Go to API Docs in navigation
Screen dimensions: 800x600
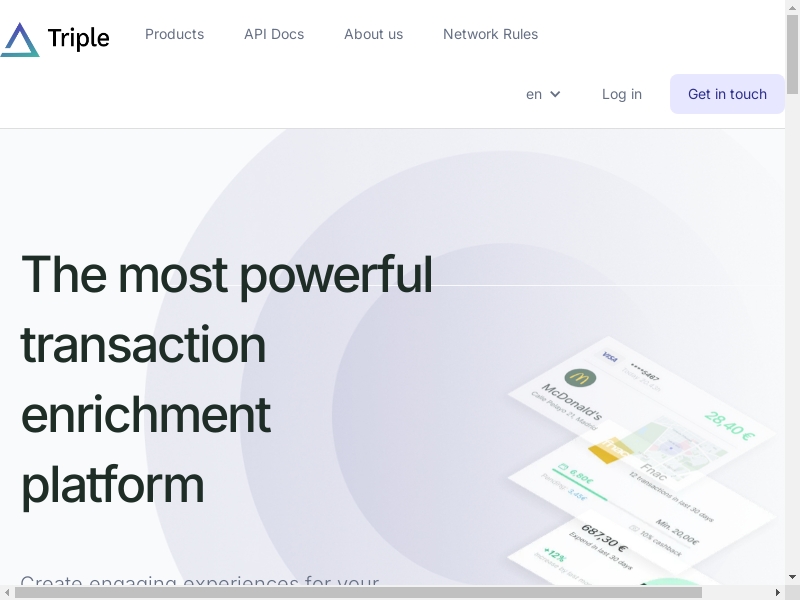274,34
